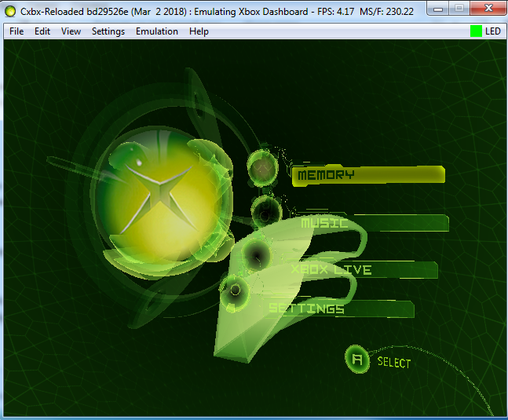508x420 pixels.
Task: Click the A button icon beside SELECT
Action: (x=357, y=359)
